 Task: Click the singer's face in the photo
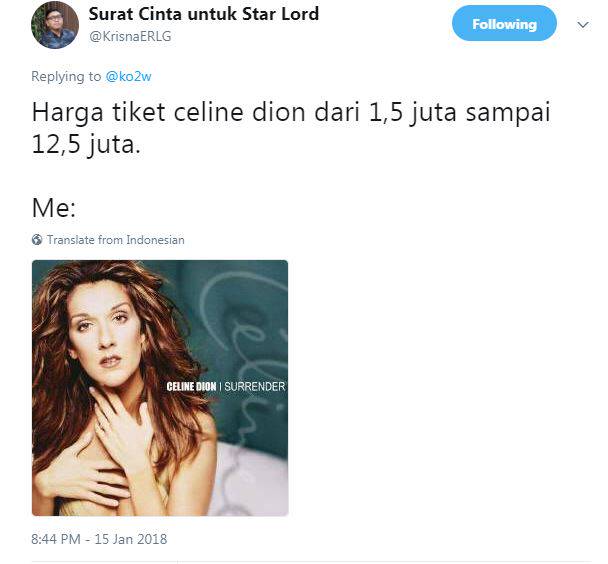pos(103,331)
